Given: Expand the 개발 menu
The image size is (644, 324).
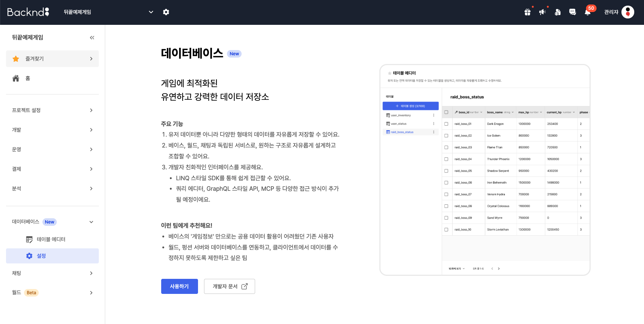Looking at the screenshot, I should coord(52,130).
